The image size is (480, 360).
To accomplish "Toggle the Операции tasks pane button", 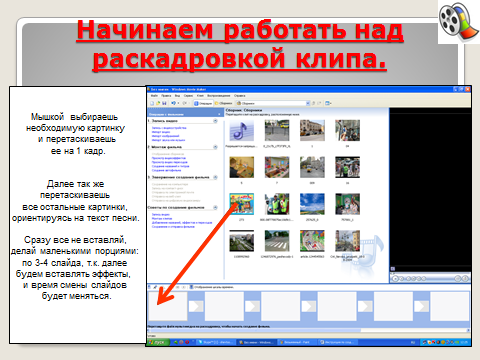I will pos(203,103).
